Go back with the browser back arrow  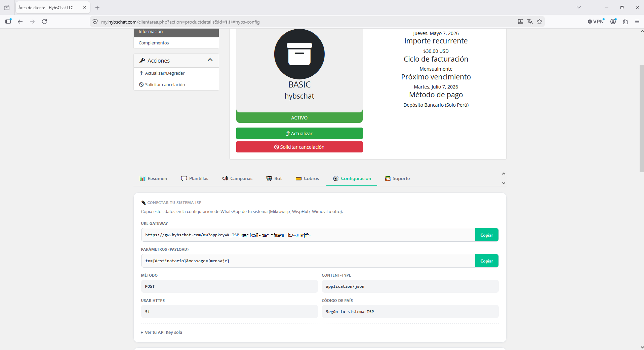20,22
